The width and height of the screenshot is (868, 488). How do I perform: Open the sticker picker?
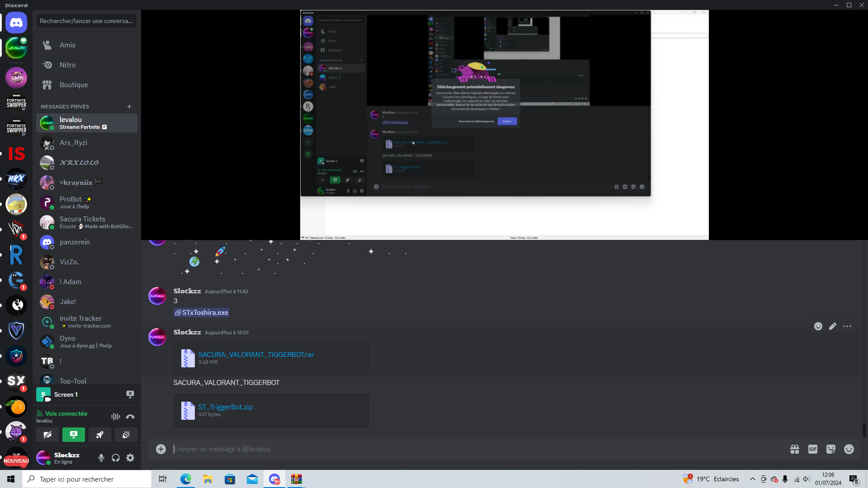coord(831,449)
